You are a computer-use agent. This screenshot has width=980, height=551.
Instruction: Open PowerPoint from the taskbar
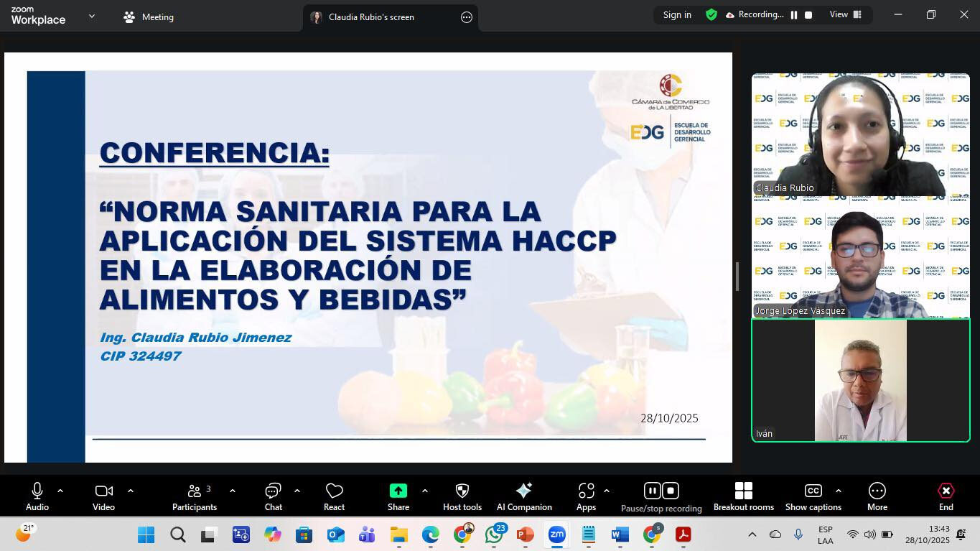525,534
